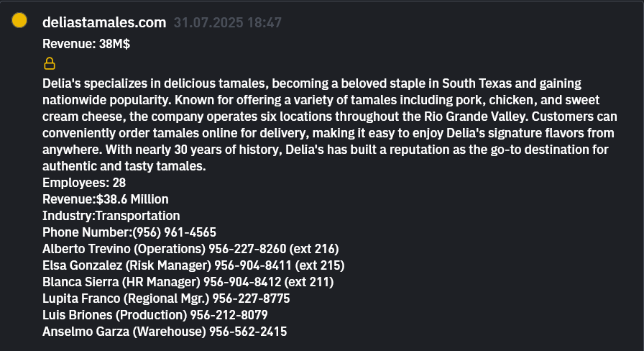Click the (956) 961-4565 phone number
Screen dimensions: 644x351
(175, 232)
